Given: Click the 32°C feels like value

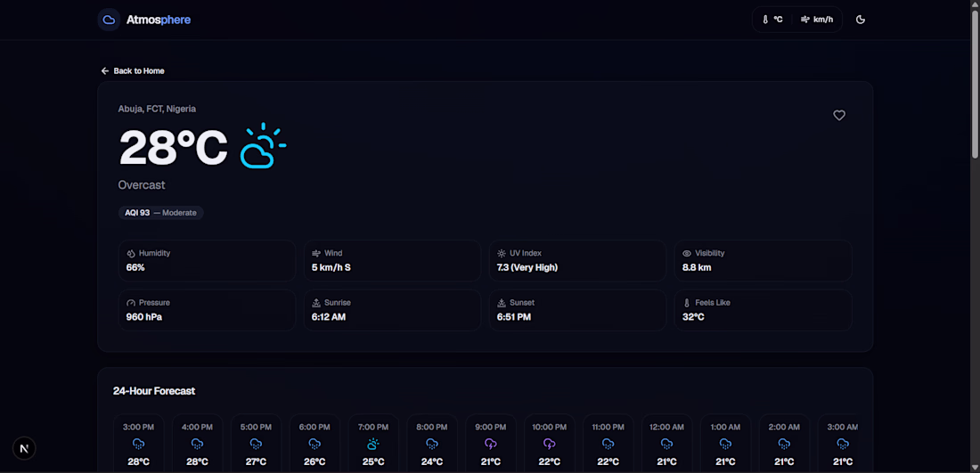Looking at the screenshot, I should [x=694, y=317].
